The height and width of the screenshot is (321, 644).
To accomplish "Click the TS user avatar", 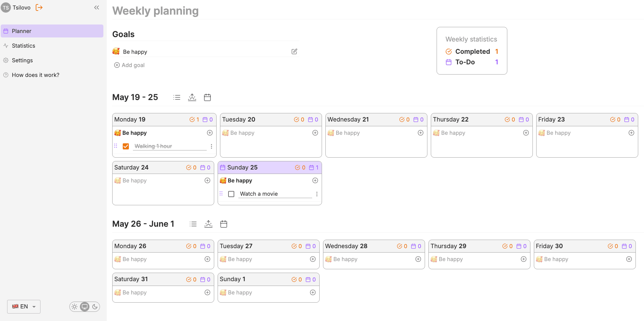I will coord(6,7).
